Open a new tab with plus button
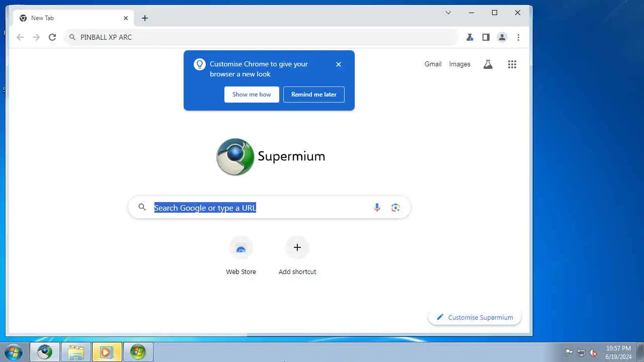 145,18
